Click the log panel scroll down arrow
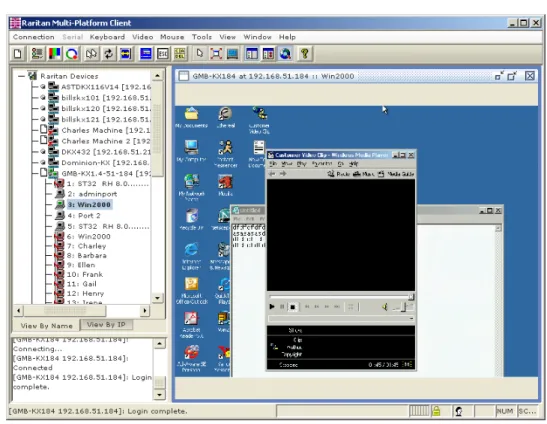This screenshot has height=424, width=547. 159,395
